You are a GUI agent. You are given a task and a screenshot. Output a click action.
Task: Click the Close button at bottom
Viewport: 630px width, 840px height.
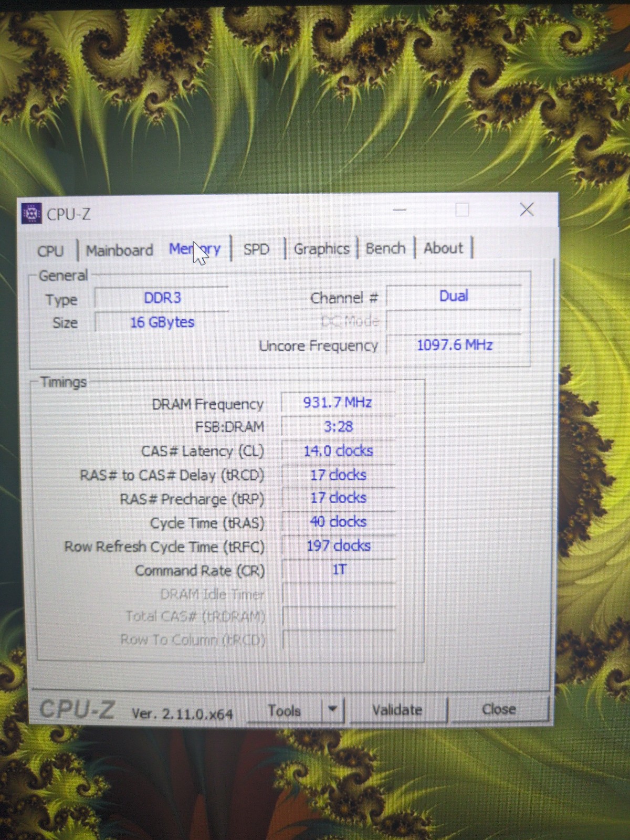tap(499, 709)
